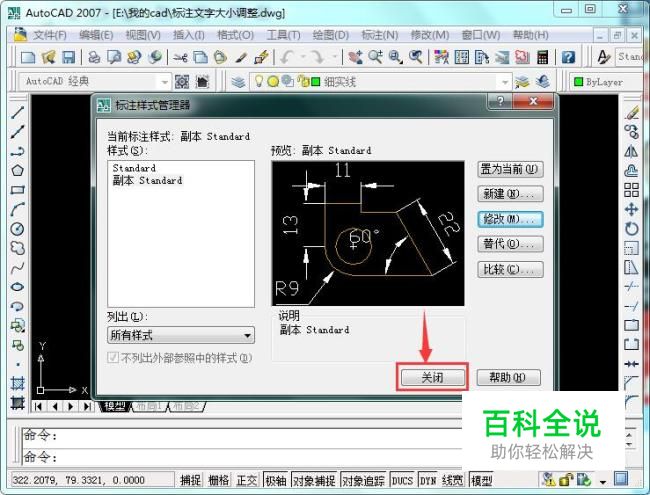Click the Cut scissors icon

(x=180, y=57)
